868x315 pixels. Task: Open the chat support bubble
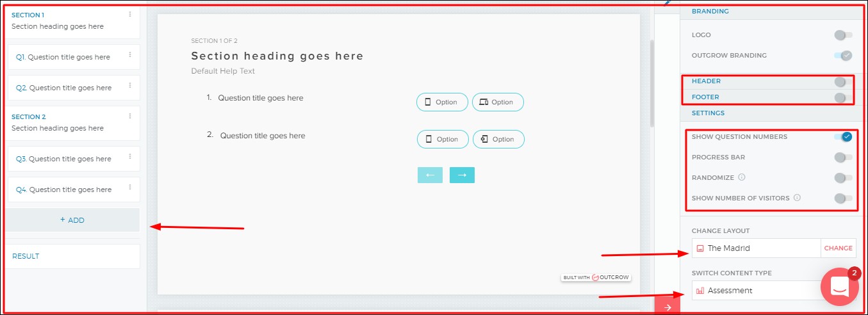tap(839, 287)
